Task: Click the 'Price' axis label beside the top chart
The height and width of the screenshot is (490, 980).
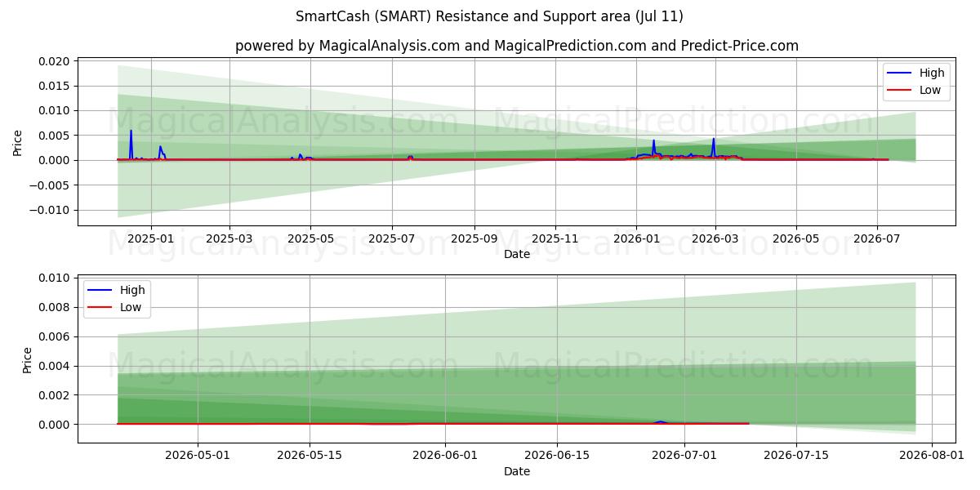Action: coord(18,142)
